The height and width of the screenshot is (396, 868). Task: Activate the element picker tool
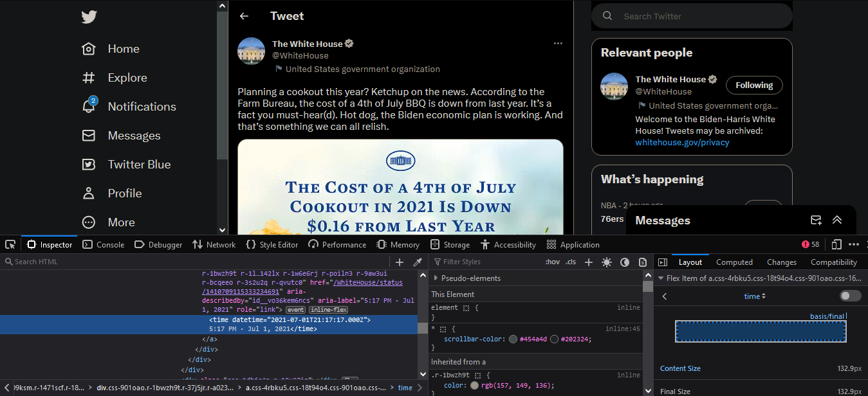tap(10, 244)
